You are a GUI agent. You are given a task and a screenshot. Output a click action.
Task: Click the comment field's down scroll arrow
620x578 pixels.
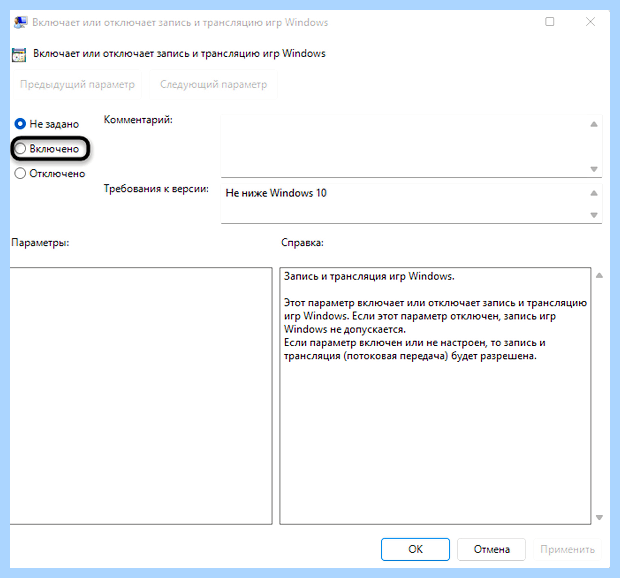[x=594, y=169]
